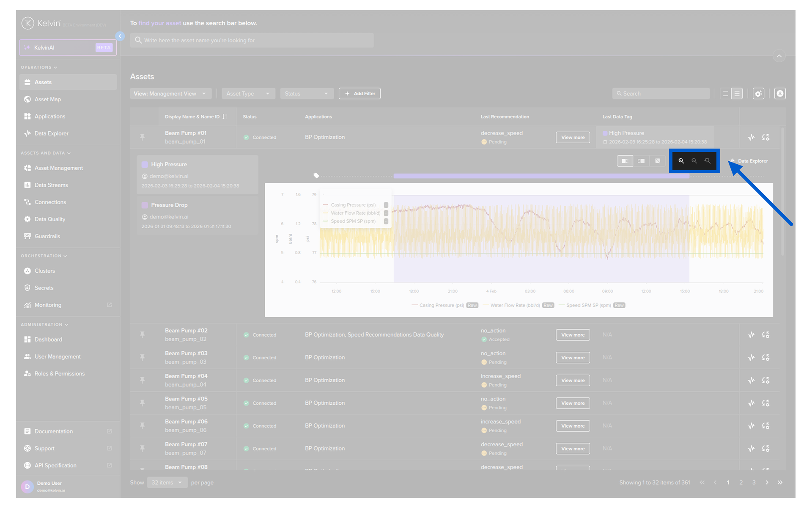Collapse the sidebar with the blue arrow
This screenshot has height=508, width=812.
120,36
